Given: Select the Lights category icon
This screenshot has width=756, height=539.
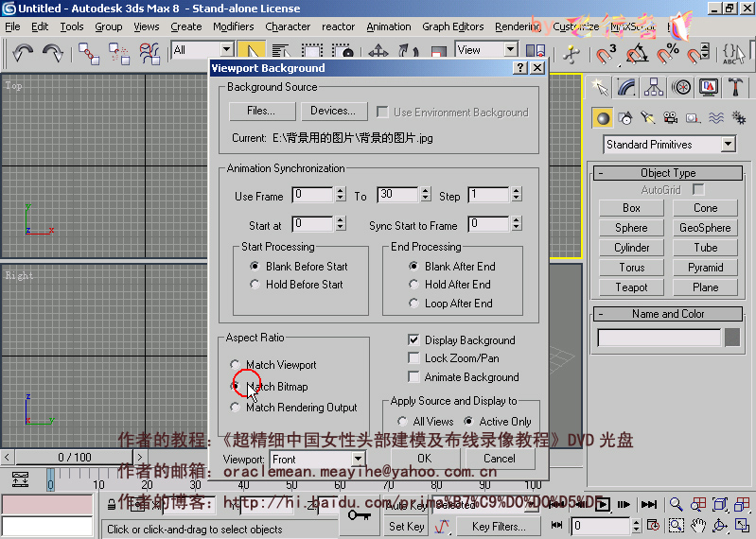Looking at the screenshot, I should (x=648, y=118).
